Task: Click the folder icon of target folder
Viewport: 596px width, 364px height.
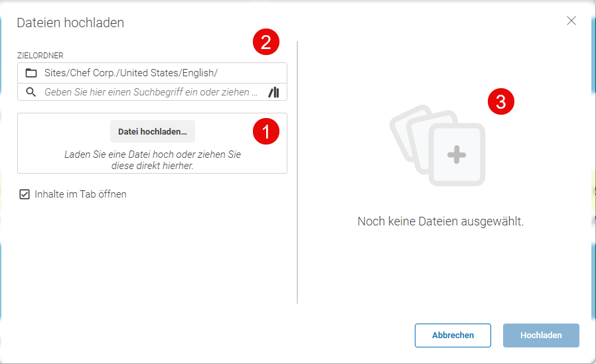Action: click(31, 73)
